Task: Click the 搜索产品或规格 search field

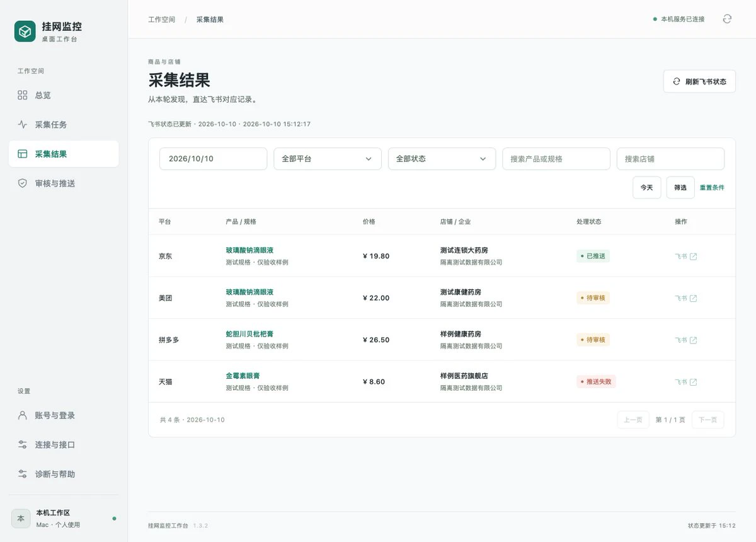Action: (556, 159)
